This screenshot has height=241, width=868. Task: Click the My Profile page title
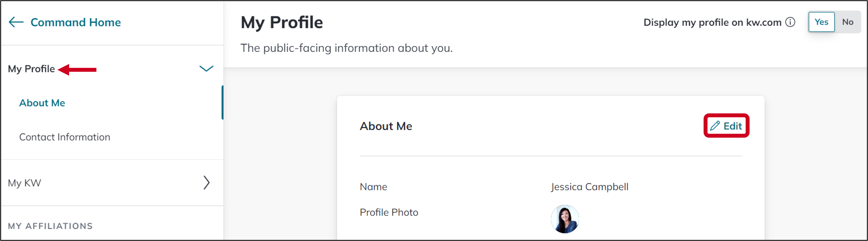(282, 23)
